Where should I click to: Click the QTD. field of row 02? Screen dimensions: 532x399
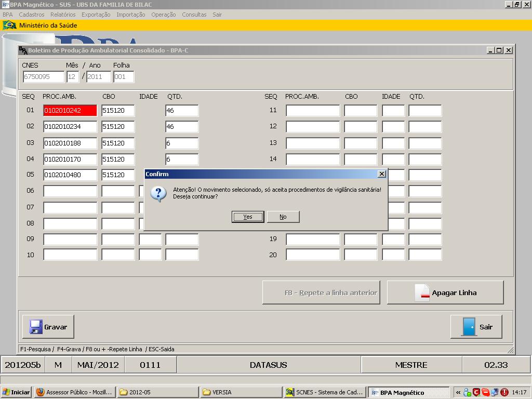(182, 127)
